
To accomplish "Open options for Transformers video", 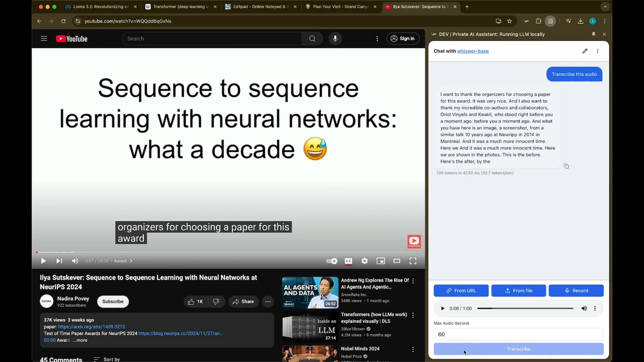I will (413, 315).
